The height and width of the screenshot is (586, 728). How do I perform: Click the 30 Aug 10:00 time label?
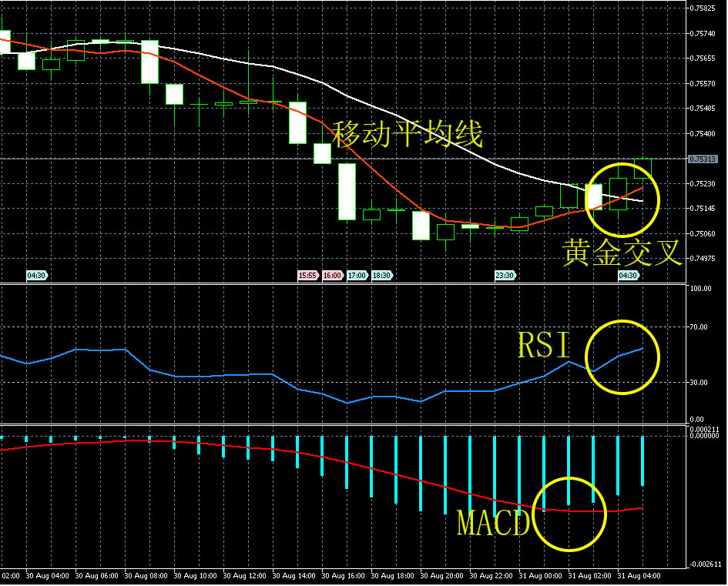coord(195,576)
